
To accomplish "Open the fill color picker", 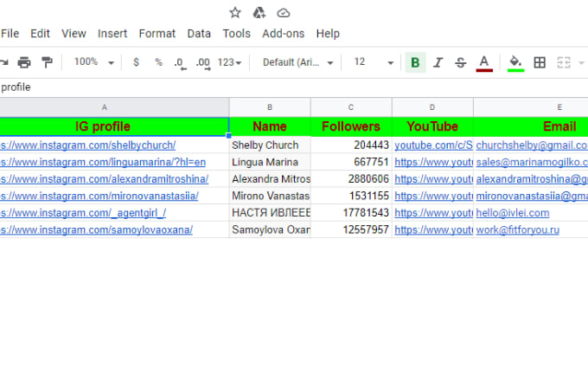I will click(x=515, y=63).
